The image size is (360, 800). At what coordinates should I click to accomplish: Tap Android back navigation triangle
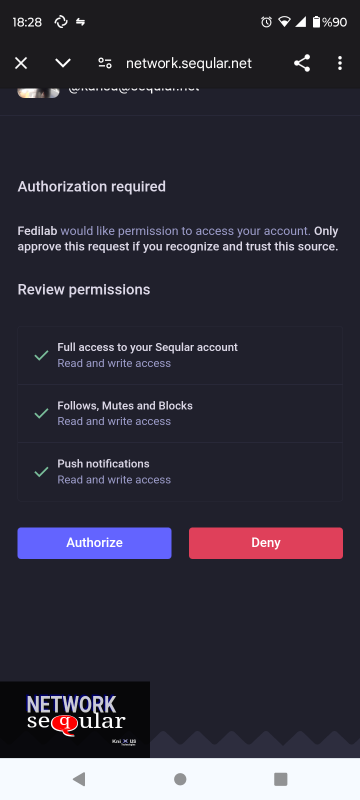point(79,779)
